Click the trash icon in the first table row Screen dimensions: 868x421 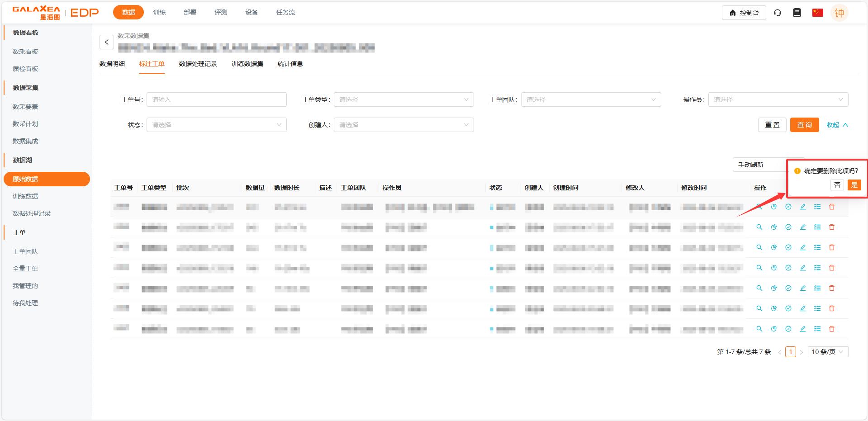point(831,207)
